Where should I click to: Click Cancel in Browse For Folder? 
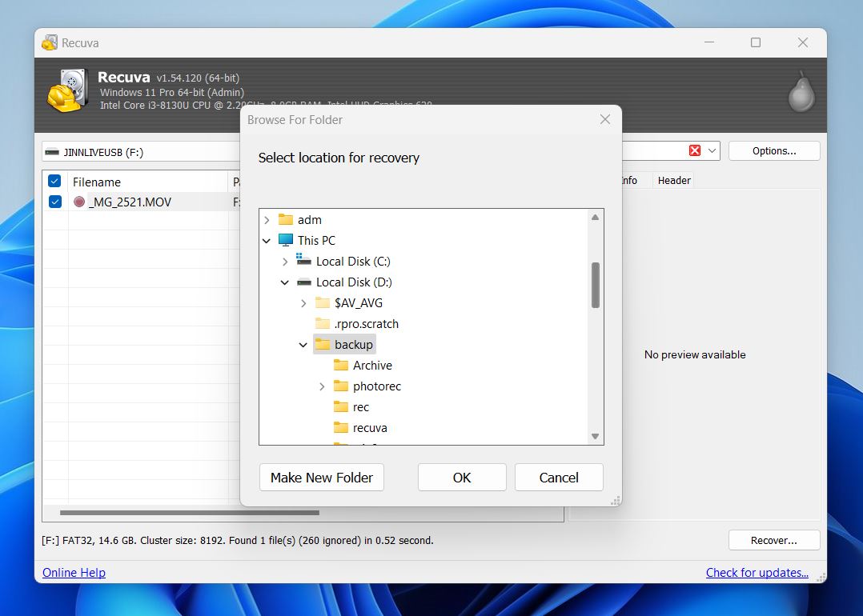click(x=559, y=478)
